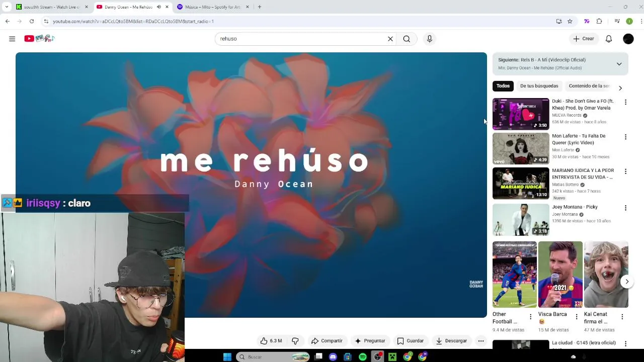Image resolution: width=644 pixels, height=362 pixels.
Task: Close the Danny Ocean YouTube tab
Action: pos(167,7)
